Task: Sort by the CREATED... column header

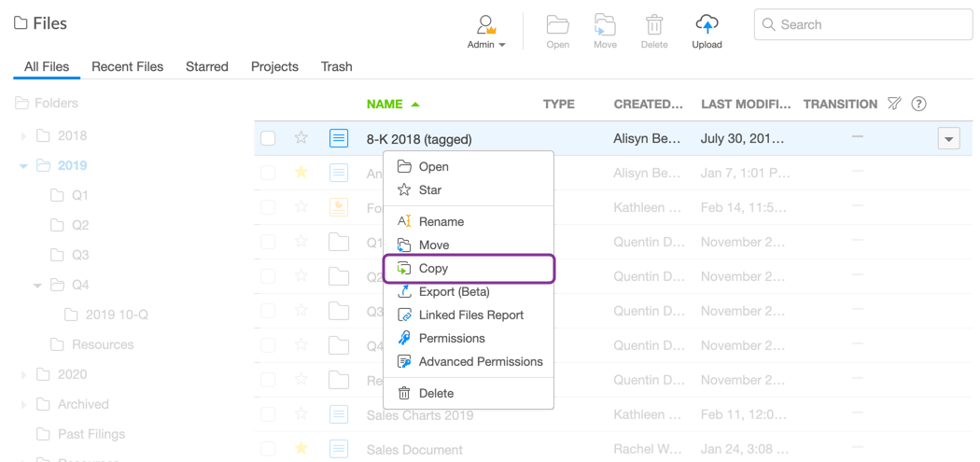Action: point(649,105)
